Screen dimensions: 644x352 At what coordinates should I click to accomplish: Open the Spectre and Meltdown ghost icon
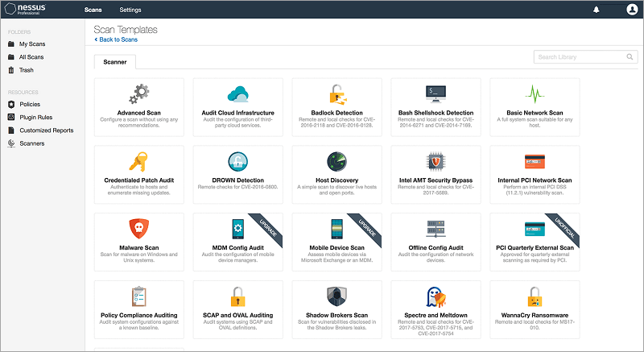tap(436, 296)
